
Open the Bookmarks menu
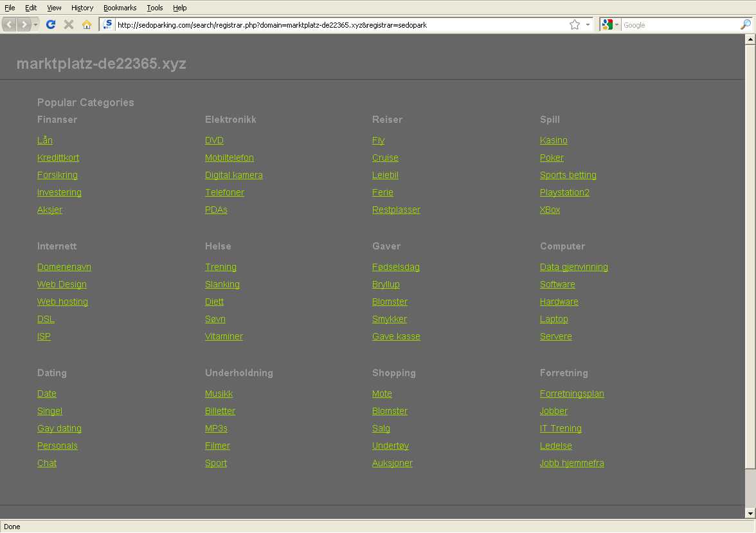(x=120, y=8)
